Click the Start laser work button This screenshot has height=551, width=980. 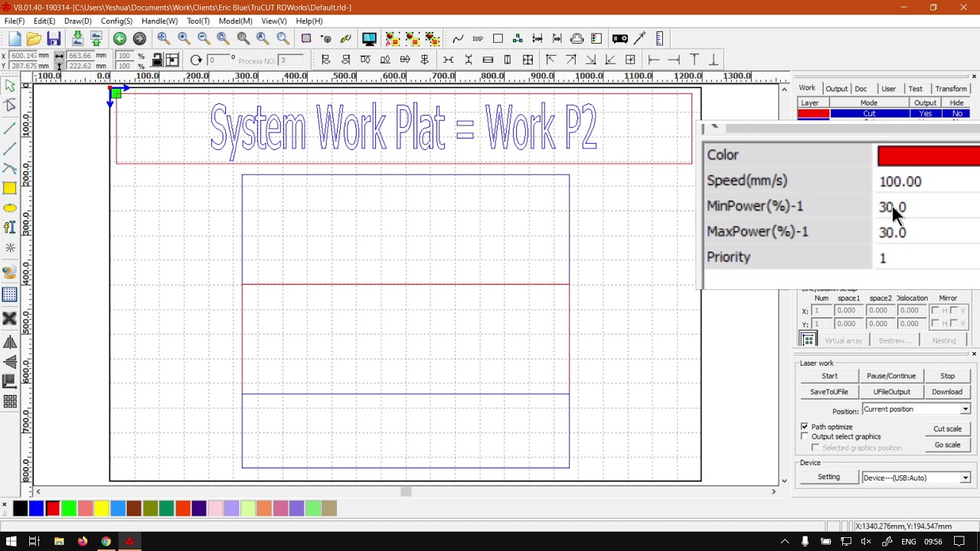(x=829, y=376)
